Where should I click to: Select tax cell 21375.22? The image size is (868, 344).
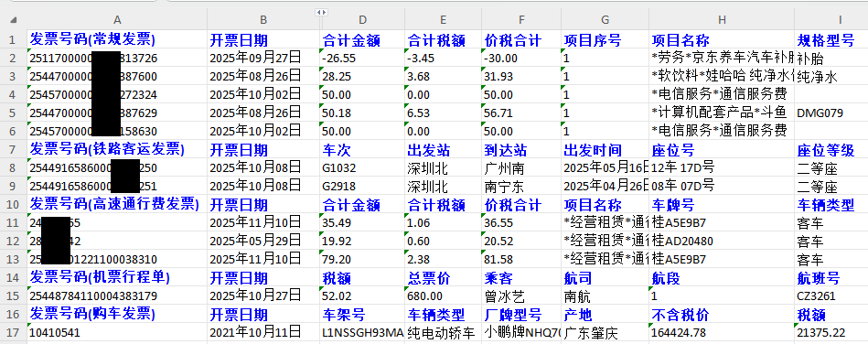coord(830,332)
